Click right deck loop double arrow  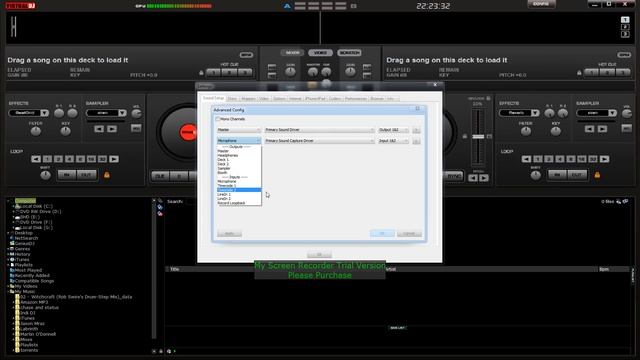pyautogui.click(x=604, y=159)
